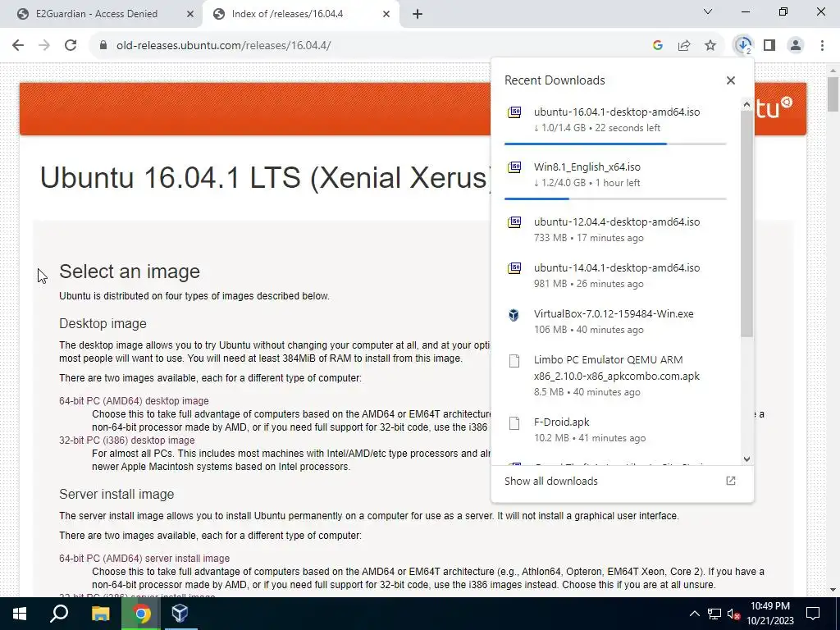
Task: Click Server install image heading
Action: click(116, 495)
